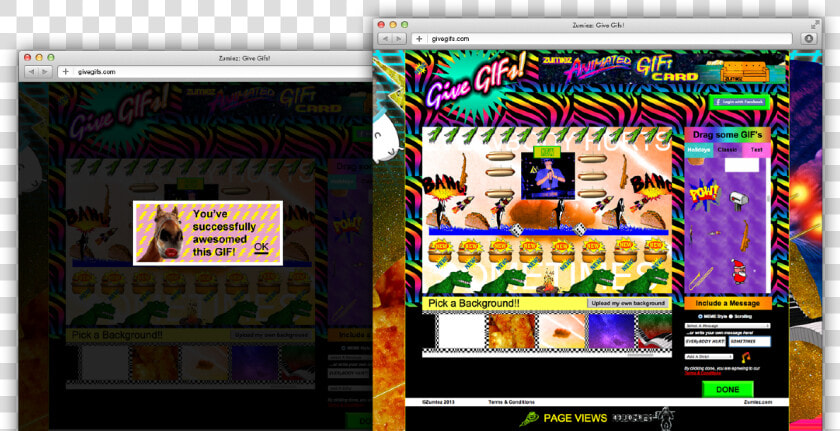Click the downloads icon in the front browser toolbar
Viewport: 840px width, 431px height.
point(808,39)
